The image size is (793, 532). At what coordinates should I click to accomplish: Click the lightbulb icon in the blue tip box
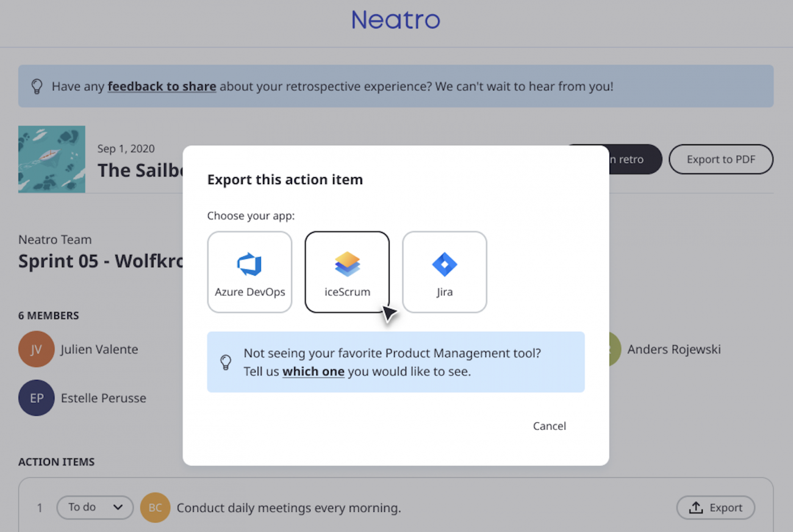(226, 362)
